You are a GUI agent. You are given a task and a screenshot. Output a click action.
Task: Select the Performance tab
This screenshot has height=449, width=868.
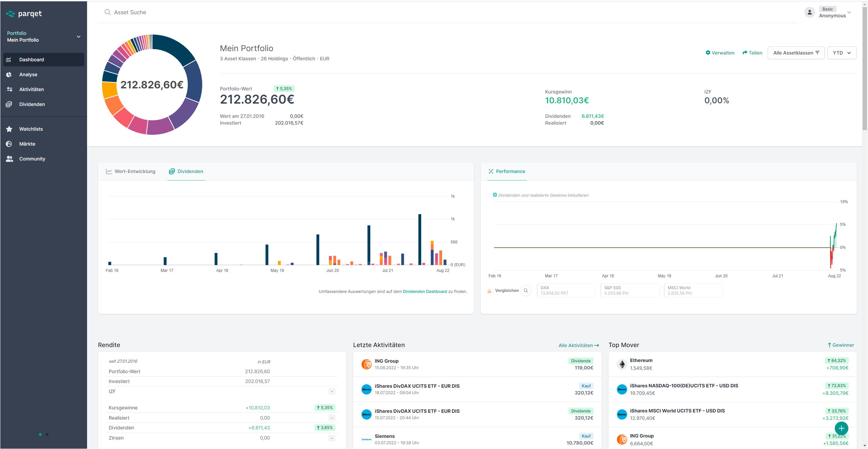tap(507, 171)
